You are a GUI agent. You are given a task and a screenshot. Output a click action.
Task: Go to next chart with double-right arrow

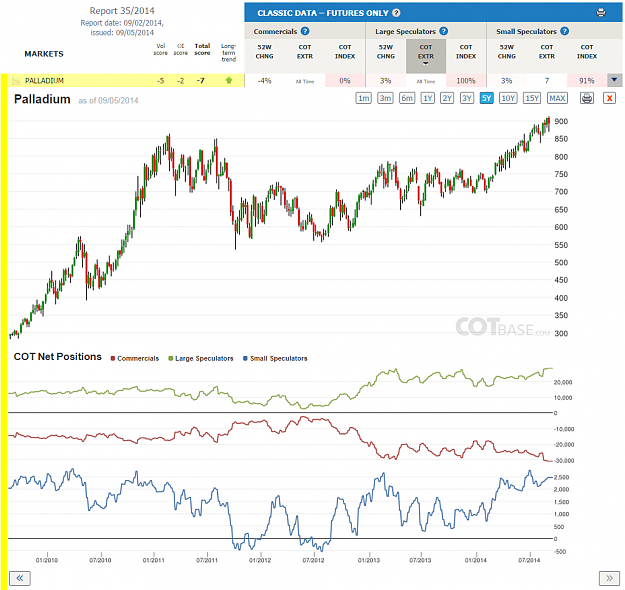[x=609, y=578]
